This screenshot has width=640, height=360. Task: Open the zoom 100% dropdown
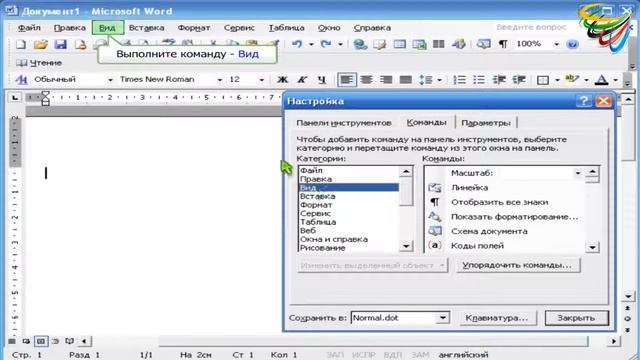click(x=556, y=44)
